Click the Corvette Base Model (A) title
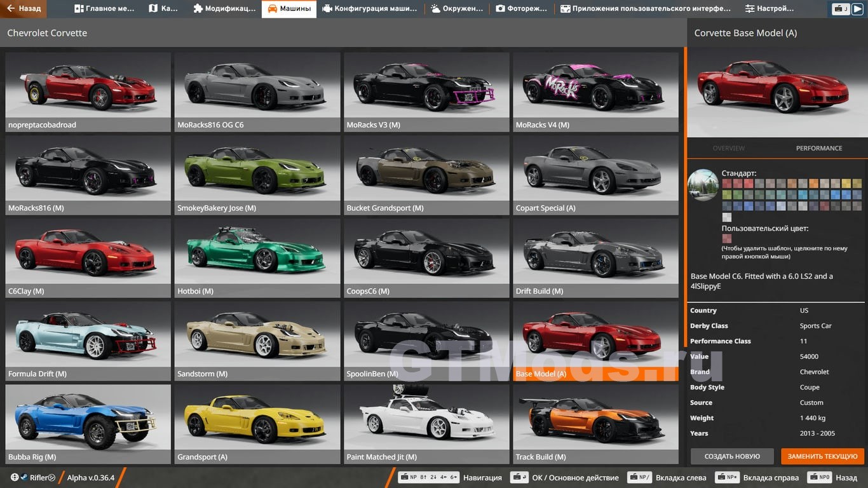The height and width of the screenshot is (488, 868). [x=745, y=33]
